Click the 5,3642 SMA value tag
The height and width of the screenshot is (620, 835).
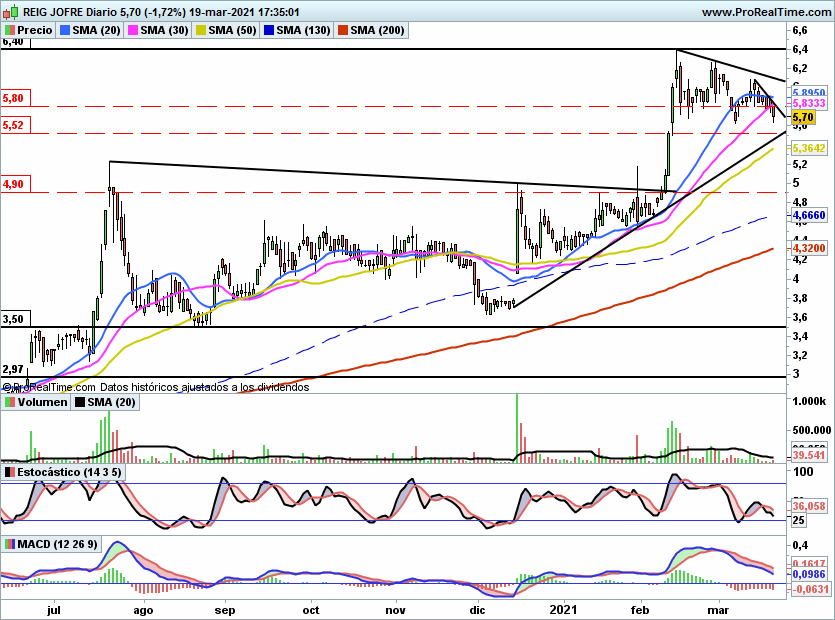click(809, 149)
